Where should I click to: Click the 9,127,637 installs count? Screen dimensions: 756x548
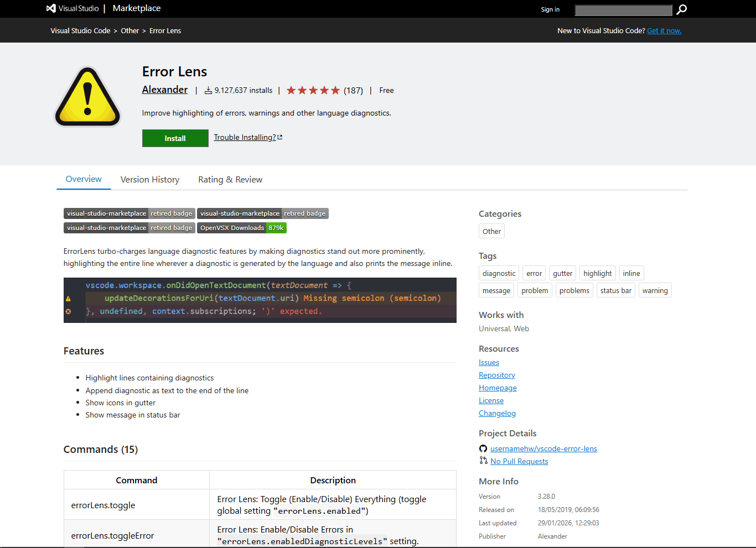pyautogui.click(x=244, y=90)
